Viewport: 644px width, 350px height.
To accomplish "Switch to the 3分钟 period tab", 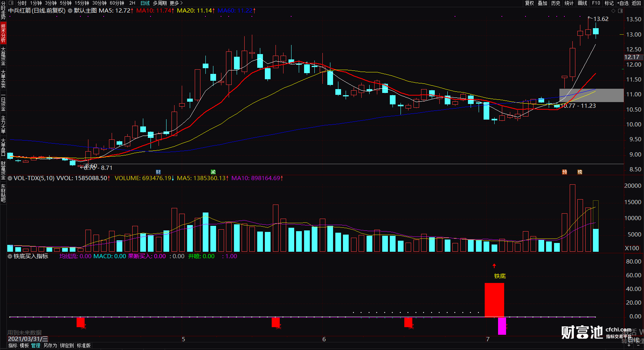I will 51,3.
